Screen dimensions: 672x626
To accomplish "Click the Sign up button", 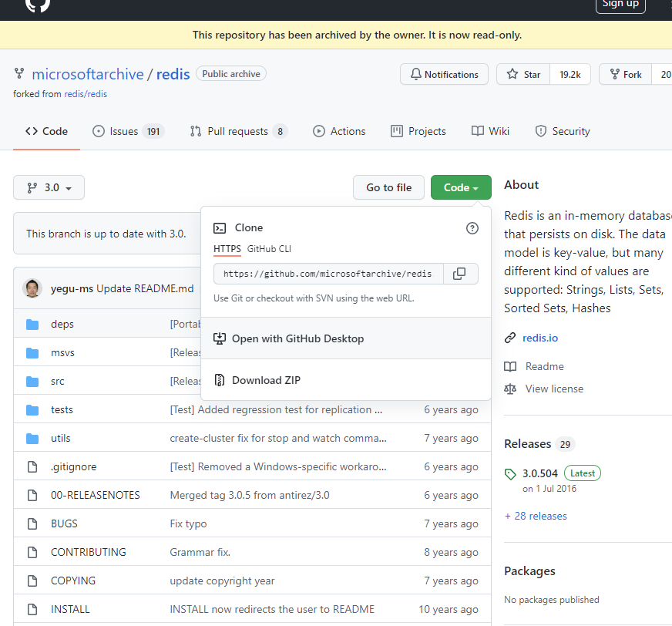I will coord(620,5).
